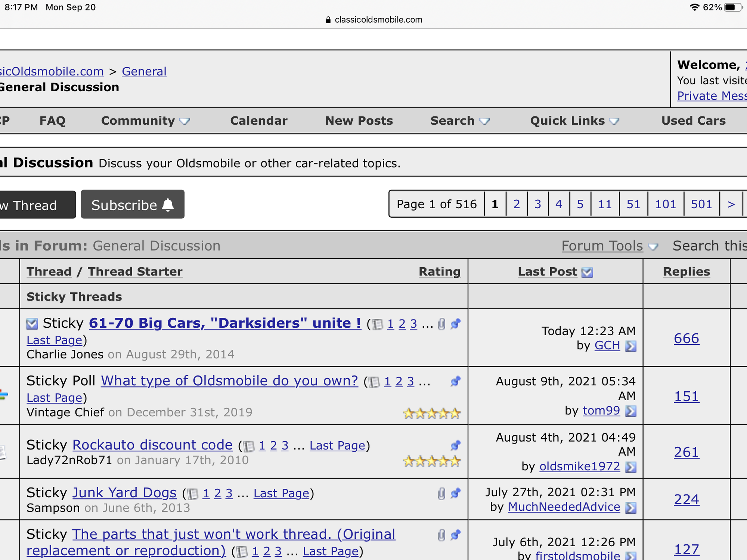Click go-to-last-post arrow beside oldsmike1972
Viewport: 747px width, 560px height.
click(630, 467)
